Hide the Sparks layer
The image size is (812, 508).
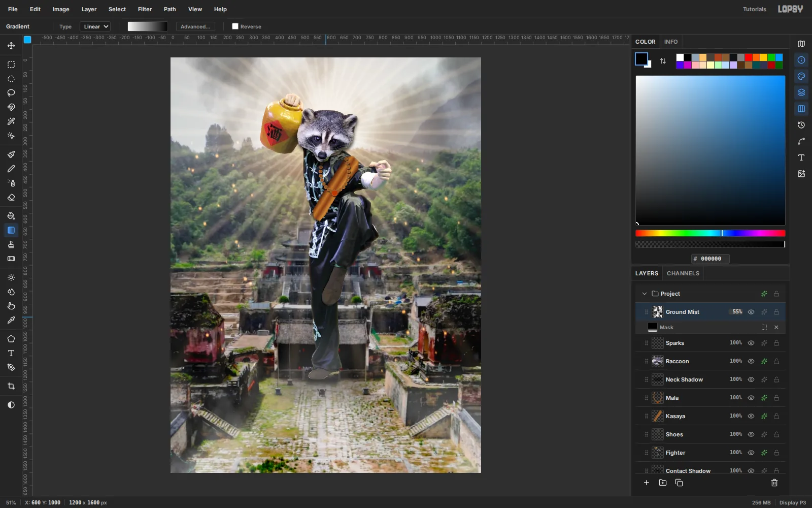pos(751,343)
